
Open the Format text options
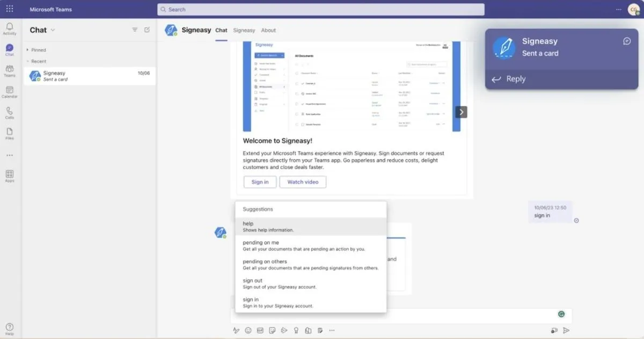236,330
